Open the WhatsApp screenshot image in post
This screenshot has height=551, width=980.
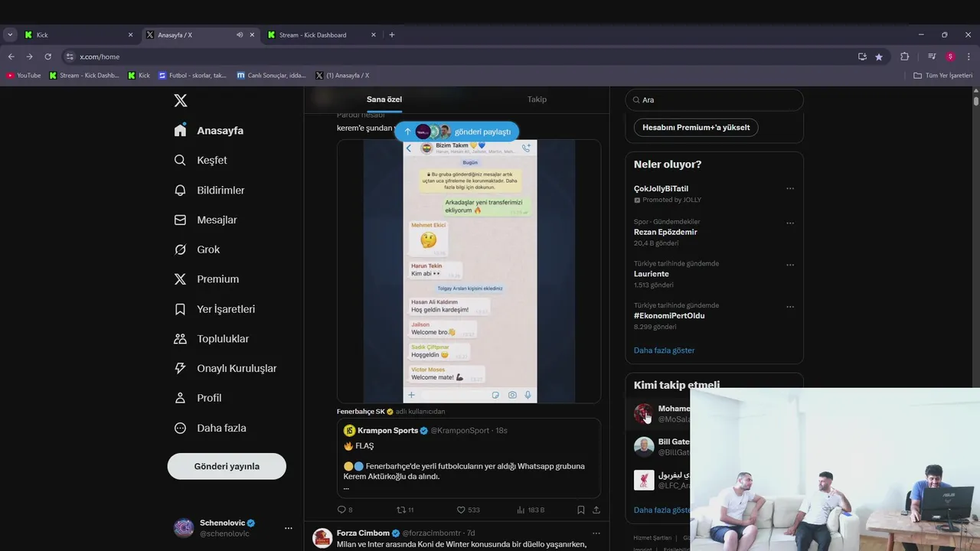tap(469, 271)
